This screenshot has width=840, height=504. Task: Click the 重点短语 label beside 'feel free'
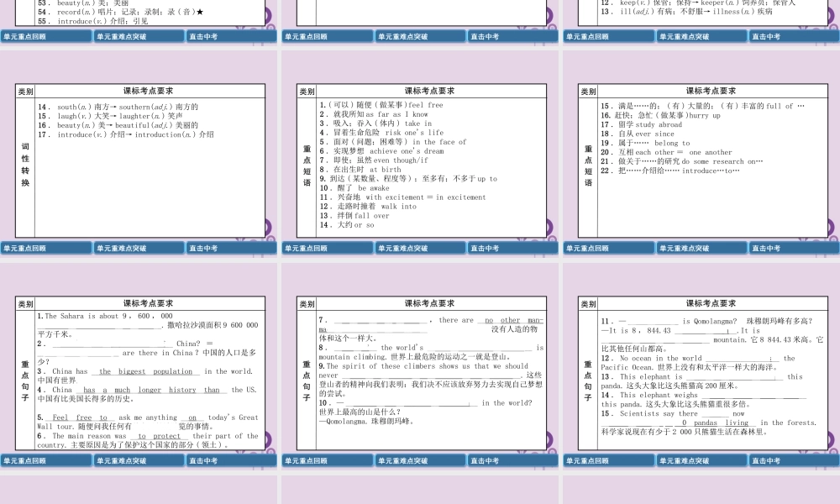(307, 165)
